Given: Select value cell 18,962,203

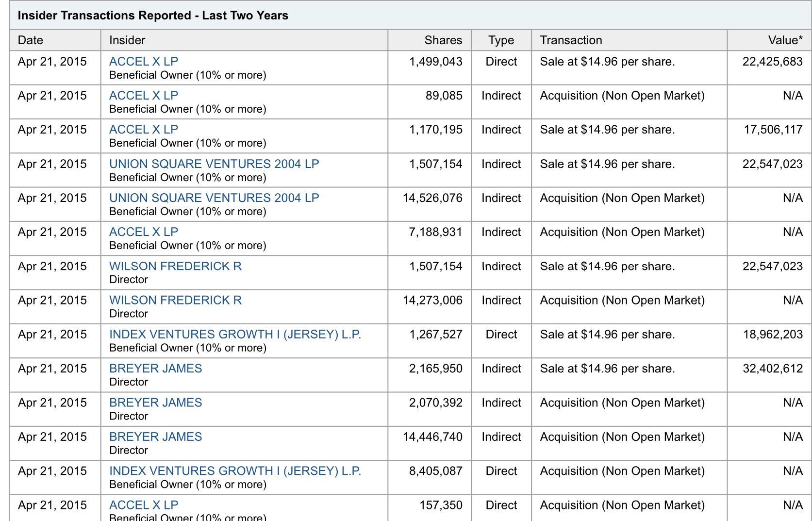Looking at the screenshot, I should [773, 335].
